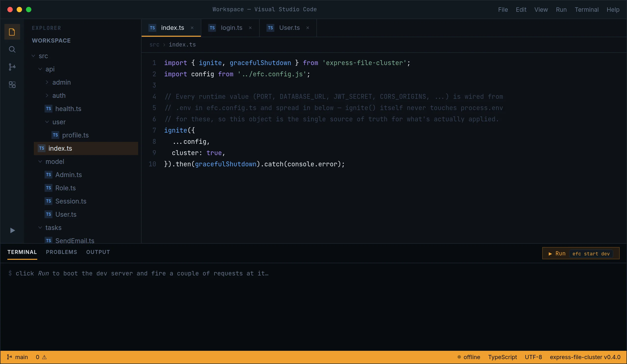
Task: Open the File menu
Action: coord(503,10)
